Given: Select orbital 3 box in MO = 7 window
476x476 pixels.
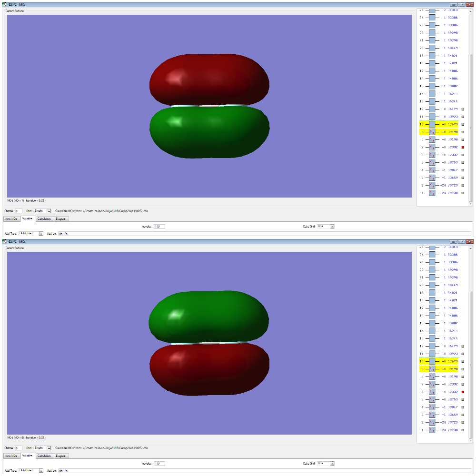Looking at the screenshot, I should pyautogui.click(x=432, y=178).
